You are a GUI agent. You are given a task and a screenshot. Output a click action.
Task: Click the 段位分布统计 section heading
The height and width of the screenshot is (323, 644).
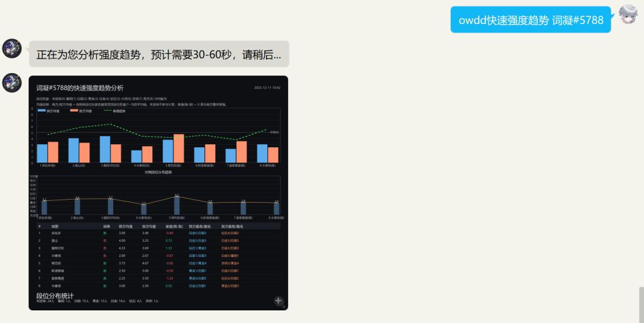tap(55, 295)
